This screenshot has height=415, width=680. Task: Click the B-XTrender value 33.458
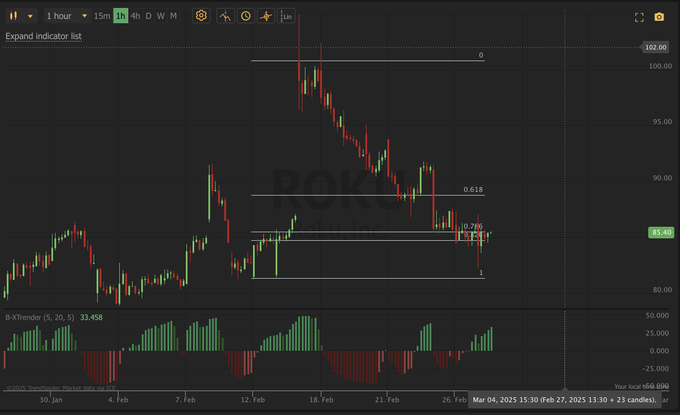92,317
